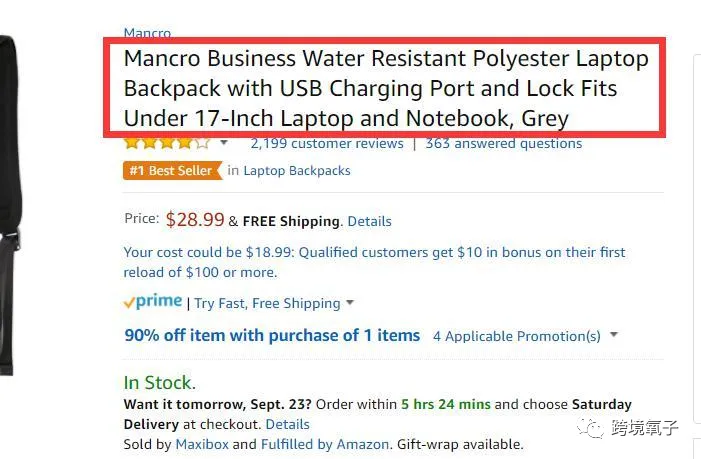Click the Fulfilled by Amazon link
Image resolution: width=701 pixels, height=459 pixels.
click(325, 444)
